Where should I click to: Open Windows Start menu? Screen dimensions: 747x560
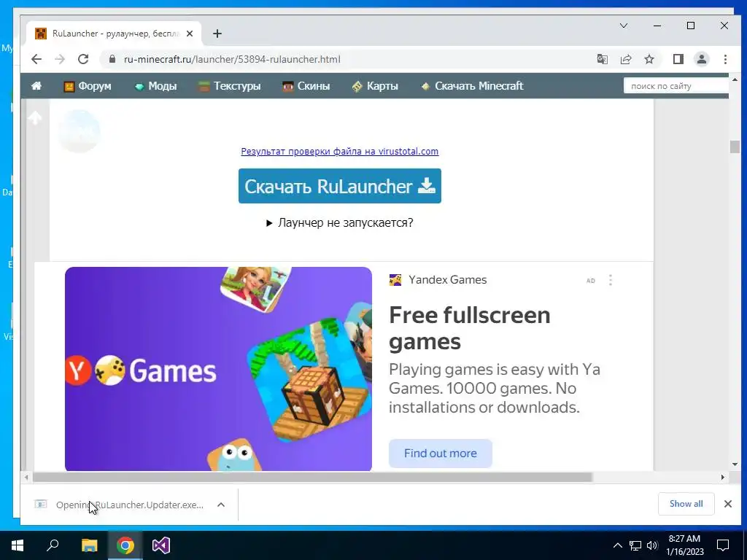click(18, 545)
